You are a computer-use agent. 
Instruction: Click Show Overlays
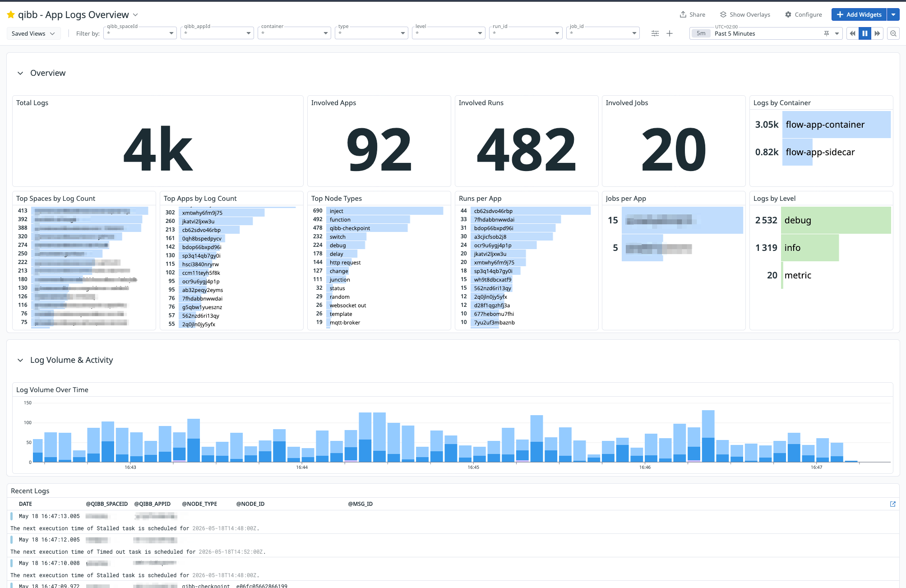pyautogui.click(x=745, y=14)
